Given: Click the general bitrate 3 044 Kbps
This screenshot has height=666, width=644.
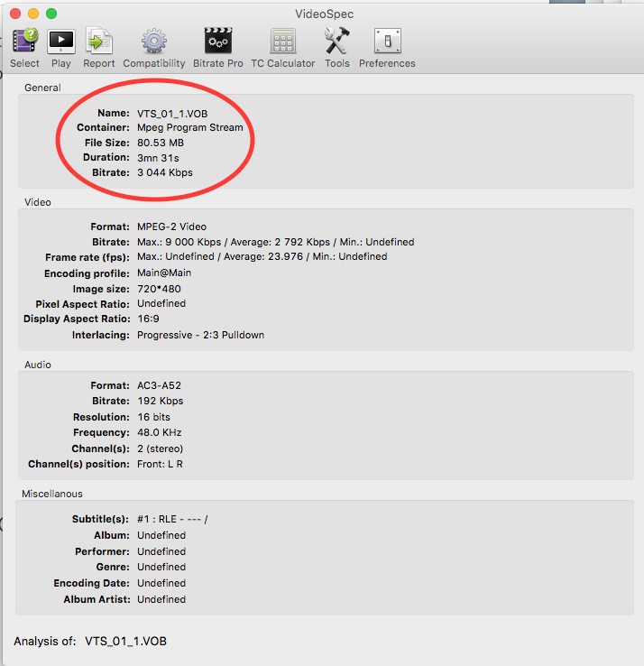Looking at the screenshot, I should click(165, 172).
